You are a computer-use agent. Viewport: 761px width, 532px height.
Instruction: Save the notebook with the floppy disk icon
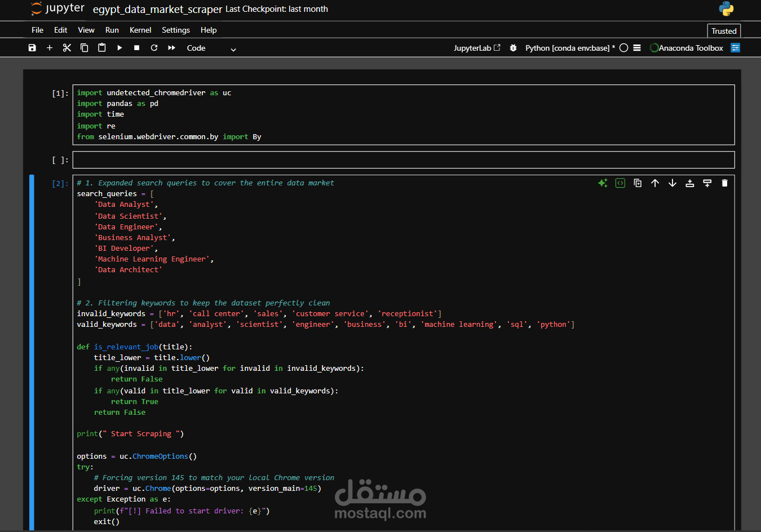pos(32,48)
